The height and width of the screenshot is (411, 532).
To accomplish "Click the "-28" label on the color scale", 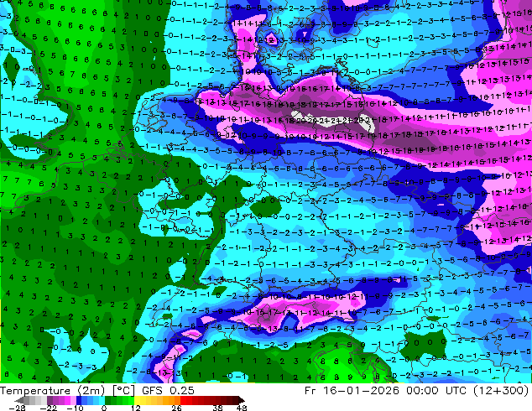I will coord(17,408).
